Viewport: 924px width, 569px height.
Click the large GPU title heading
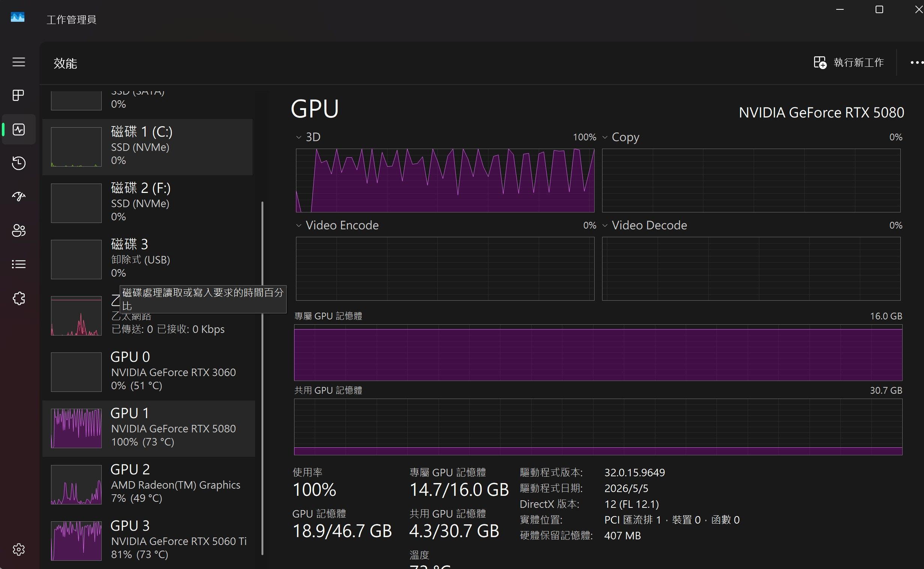pyautogui.click(x=315, y=109)
